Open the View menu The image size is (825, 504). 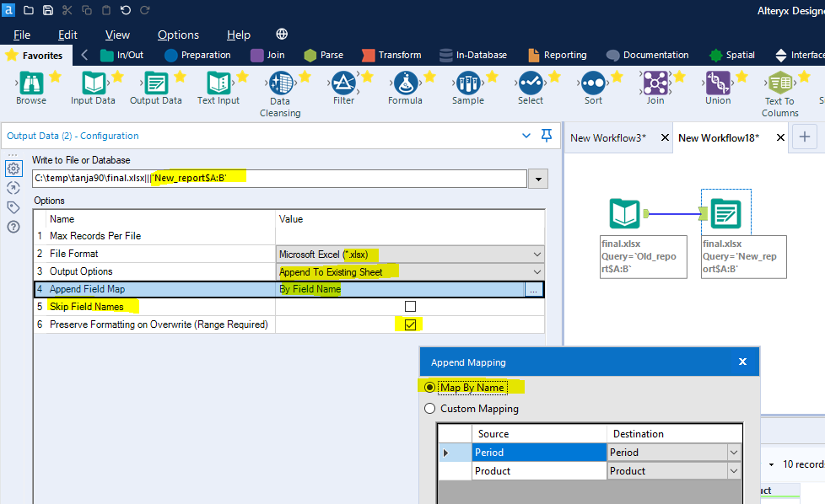click(117, 35)
